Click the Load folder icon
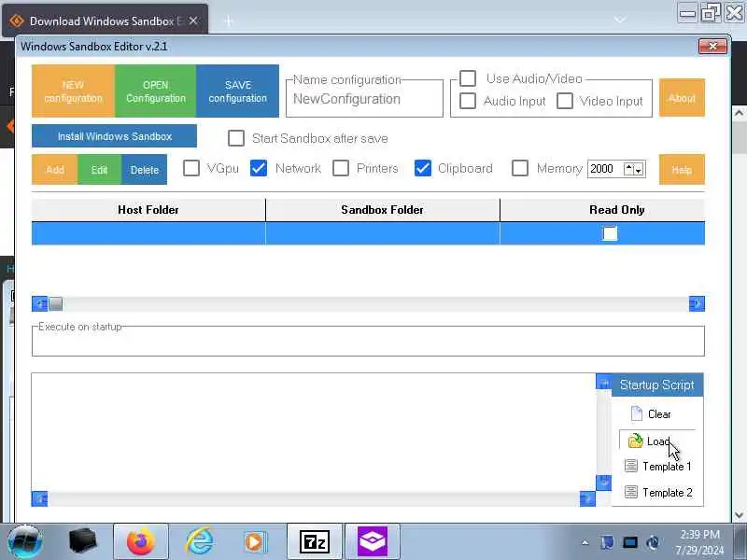The height and width of the screenshot is (560, 747). (x=635, y=441)
